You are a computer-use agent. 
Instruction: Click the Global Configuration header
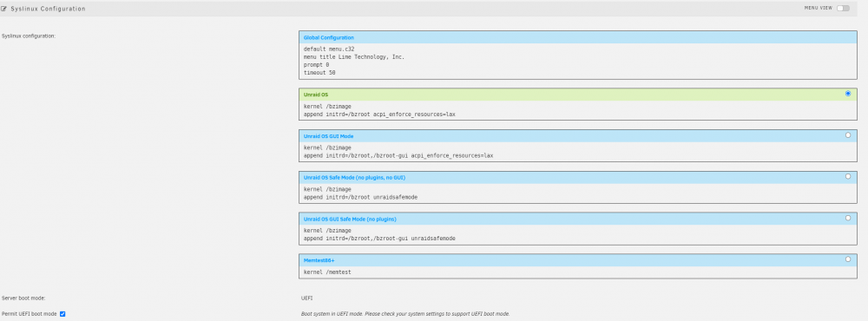coord(577,37)
